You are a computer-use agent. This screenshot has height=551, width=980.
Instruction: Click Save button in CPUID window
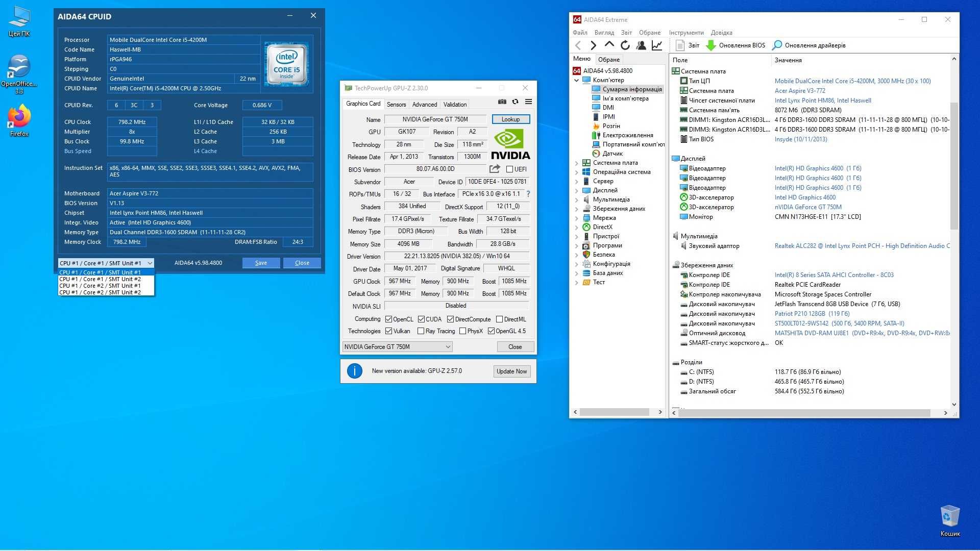(x=261, y=263)
